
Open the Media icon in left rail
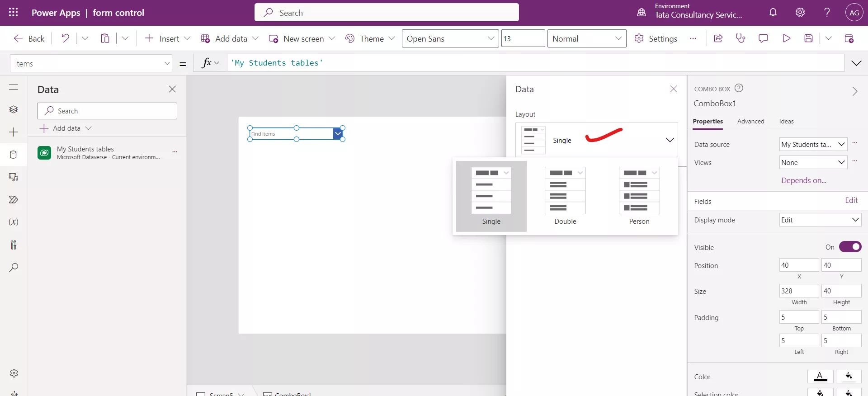(x=14, y=177)
